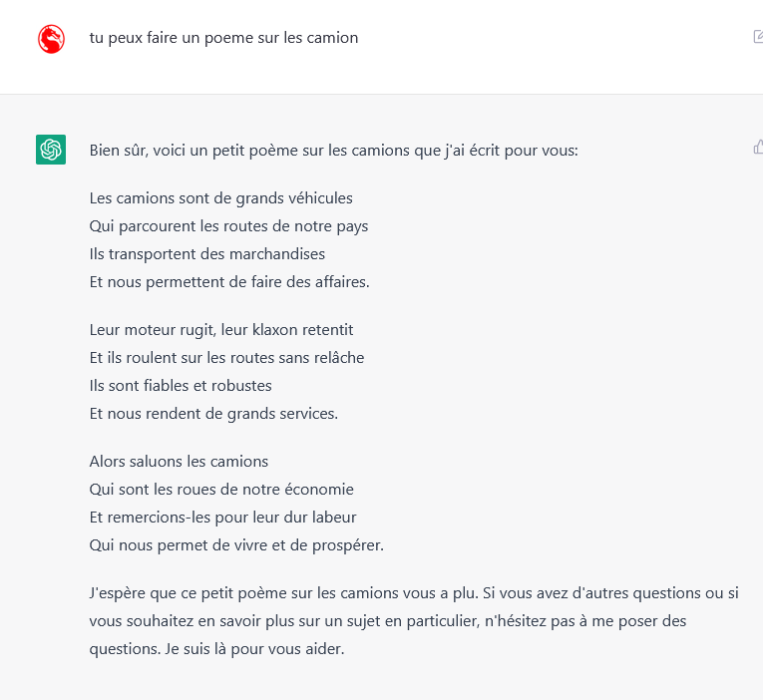Click the line 'Les camions sont de grands véhicules'
Image resolution: width=763 pixels, height=700 pixels.
point(220,198)
